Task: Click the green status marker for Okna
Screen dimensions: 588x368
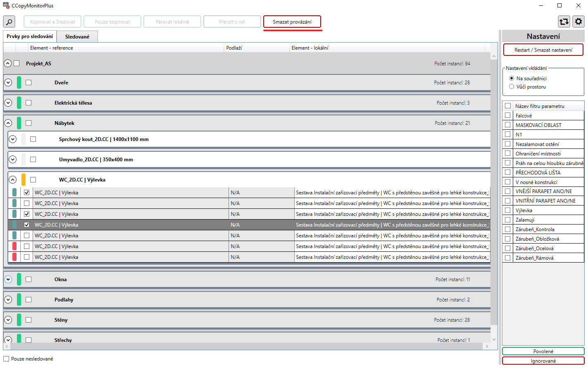Action: [19, 279]
